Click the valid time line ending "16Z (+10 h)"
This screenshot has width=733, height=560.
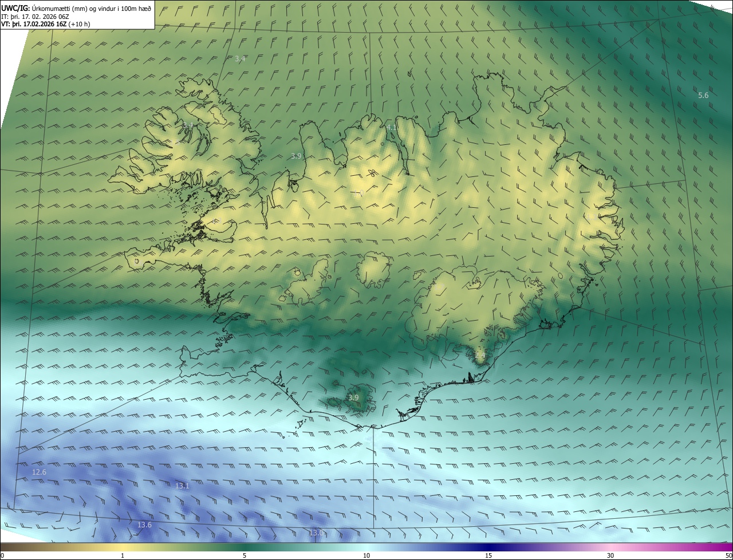pyautogui.click(x=46, y=24)
